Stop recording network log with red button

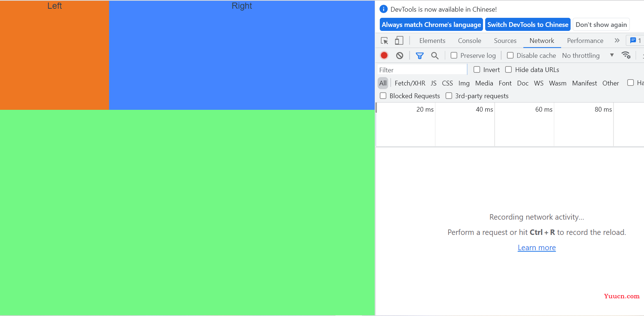pos(384,55)
